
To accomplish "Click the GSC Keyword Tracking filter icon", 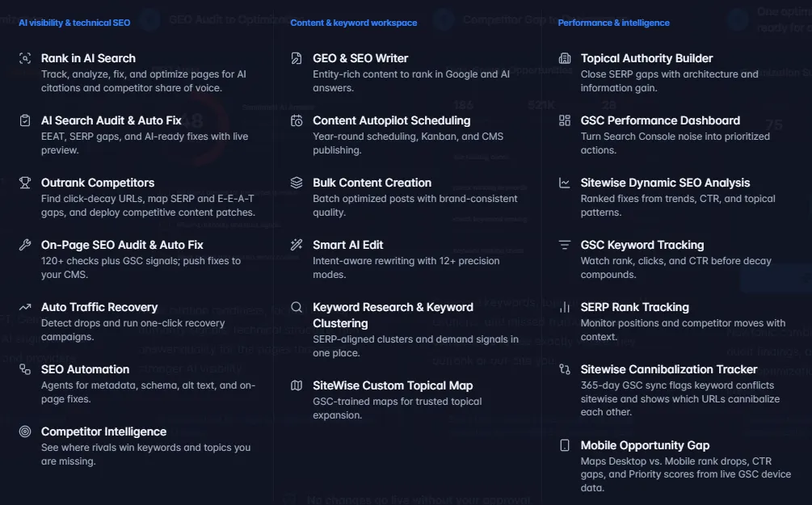I will click(x=565, y=245).
